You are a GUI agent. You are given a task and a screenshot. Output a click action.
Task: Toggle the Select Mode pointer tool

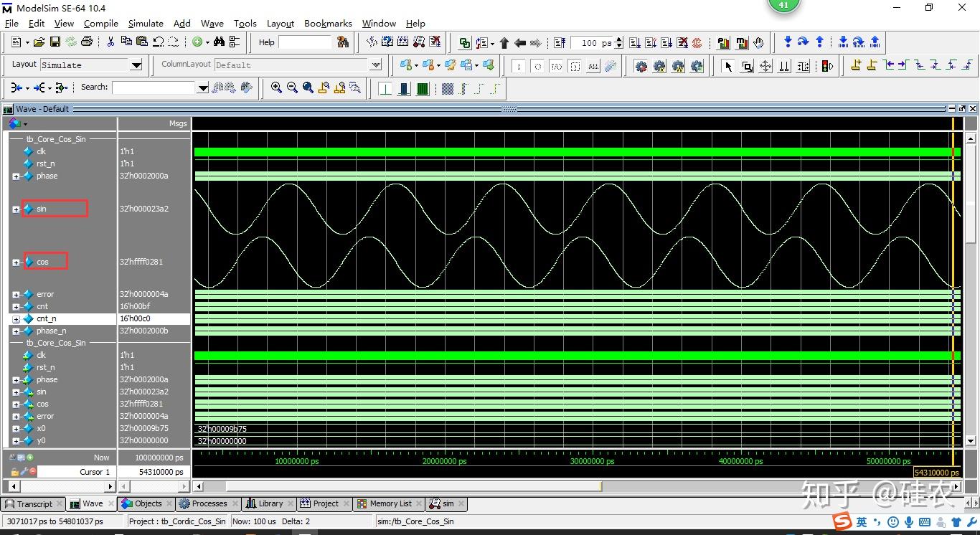point(728,65)
